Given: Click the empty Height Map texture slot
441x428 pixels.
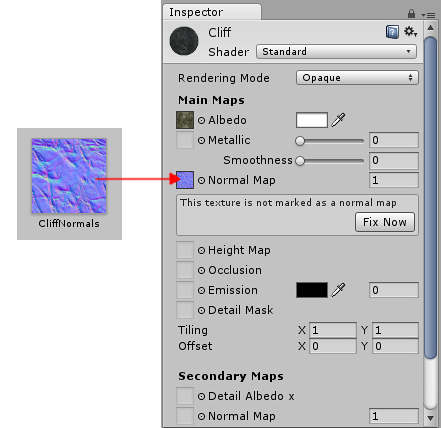Looking at the screenshot, I should click(185, 250).
